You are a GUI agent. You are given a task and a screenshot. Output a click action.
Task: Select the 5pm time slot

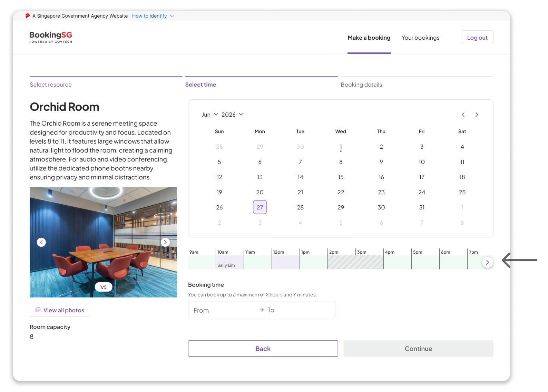425,262
